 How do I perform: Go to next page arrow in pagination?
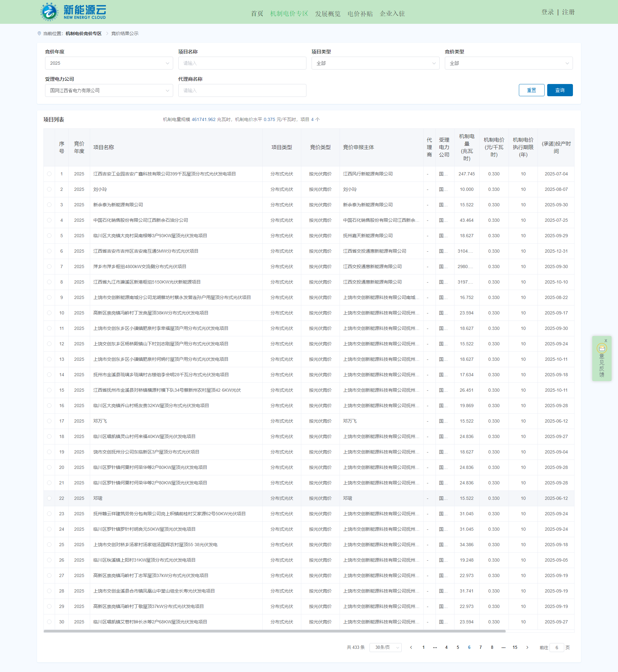527,647
